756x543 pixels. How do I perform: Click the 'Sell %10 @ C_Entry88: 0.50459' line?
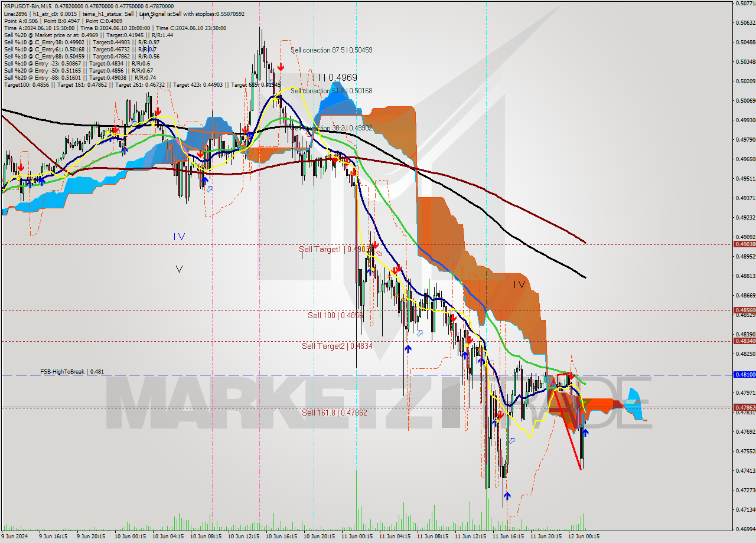(x=82, y=56)
